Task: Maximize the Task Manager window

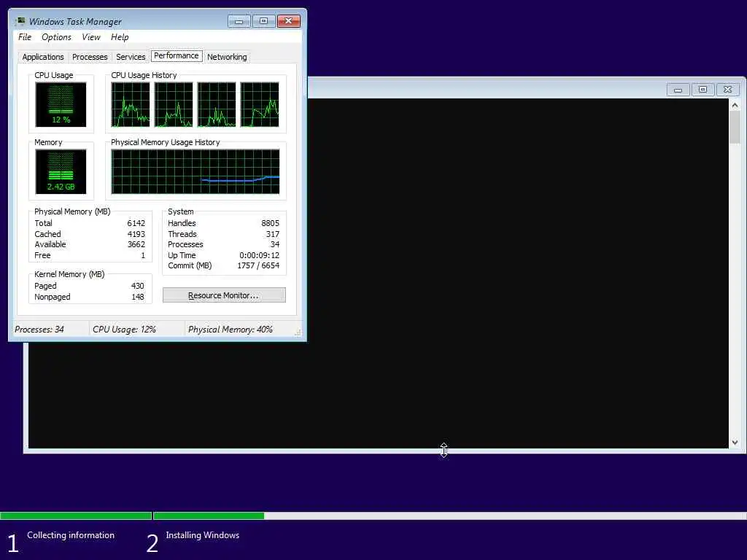Action: point(263,21)
